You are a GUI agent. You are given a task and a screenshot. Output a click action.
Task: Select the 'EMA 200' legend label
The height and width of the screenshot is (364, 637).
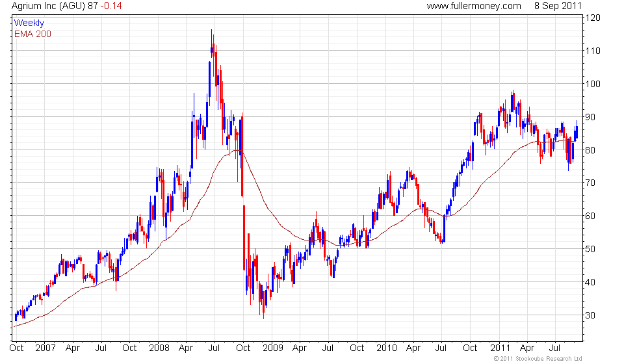tap(32, 34)
